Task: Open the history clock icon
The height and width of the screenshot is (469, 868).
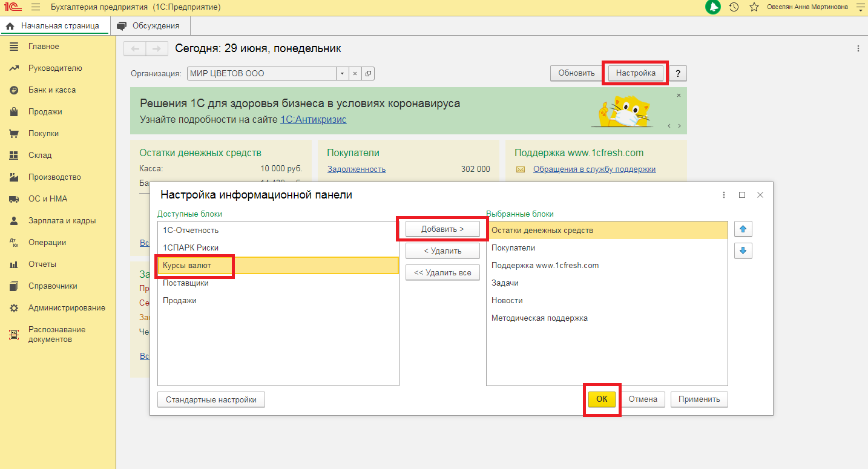Action: tap(734, 7)
